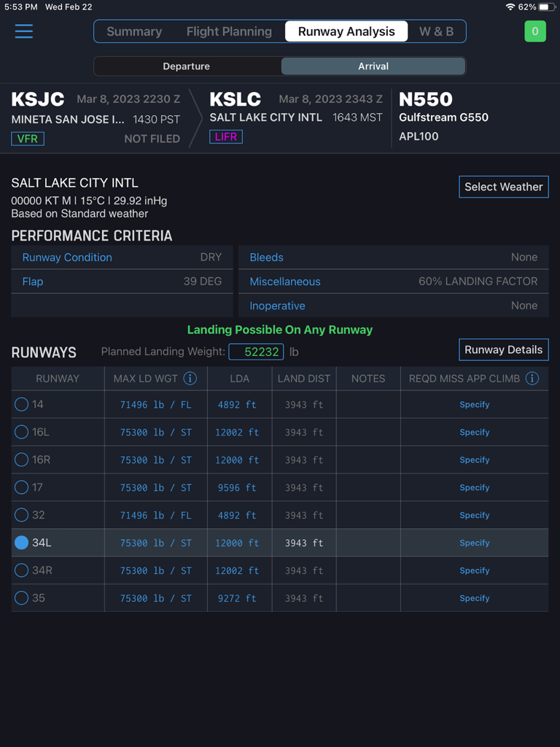Select runway 34R radio button
Viewport: 560px width, 747px height.
click(21, 570)
